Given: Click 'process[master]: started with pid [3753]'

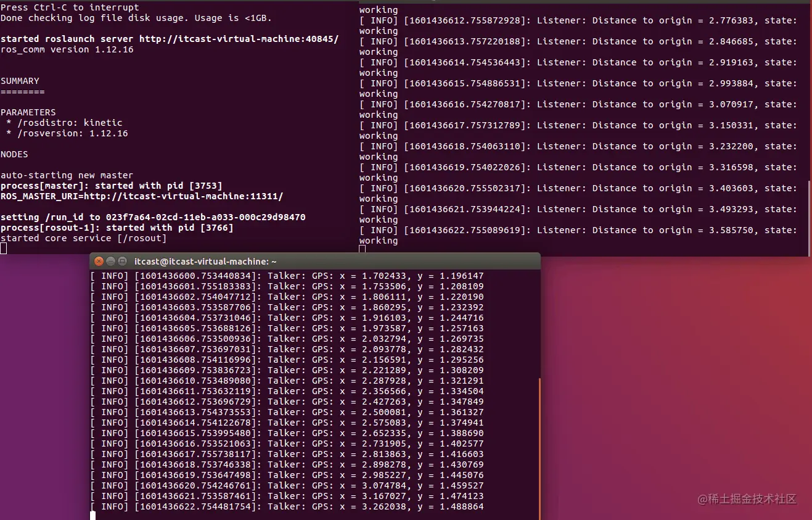Looking at the screenshot, I should (x=111, y=186).
